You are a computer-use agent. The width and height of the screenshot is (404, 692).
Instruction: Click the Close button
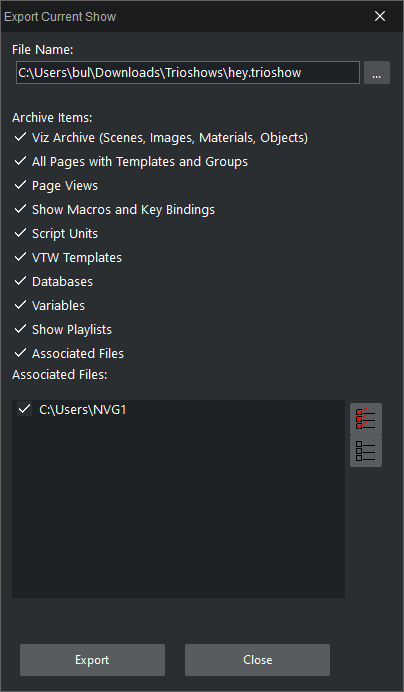[x=257, y=660]
